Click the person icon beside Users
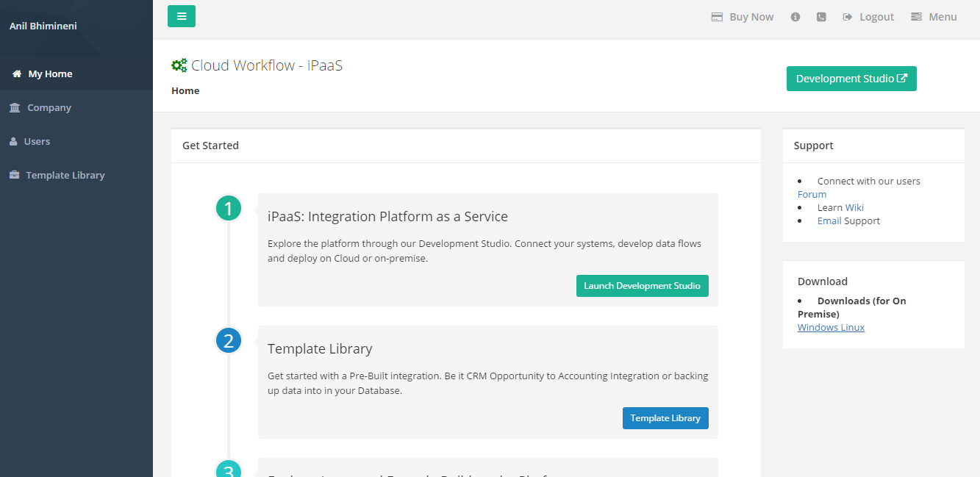This screenshot has width=980, height=477. click(x=15, y=141)
